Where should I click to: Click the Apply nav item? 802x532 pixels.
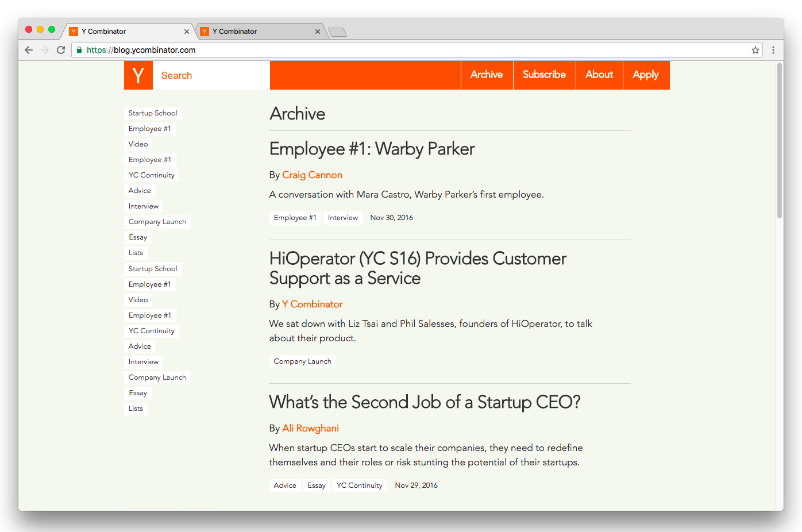(646, 75)
